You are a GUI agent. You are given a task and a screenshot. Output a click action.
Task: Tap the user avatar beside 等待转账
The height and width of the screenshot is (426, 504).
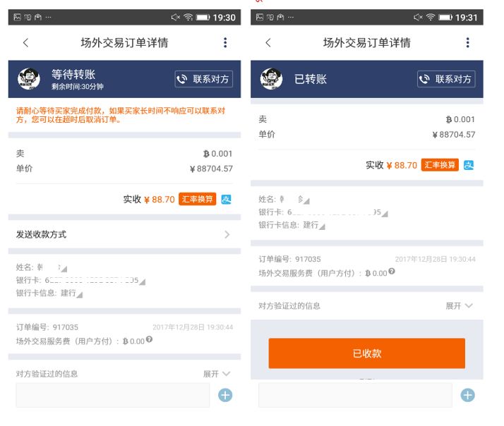click(x=29, y=79)
